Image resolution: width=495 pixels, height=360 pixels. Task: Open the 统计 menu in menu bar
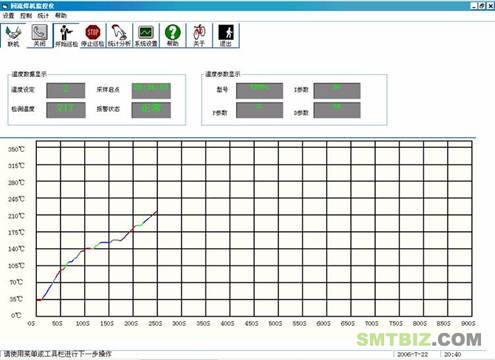point(43,16)
